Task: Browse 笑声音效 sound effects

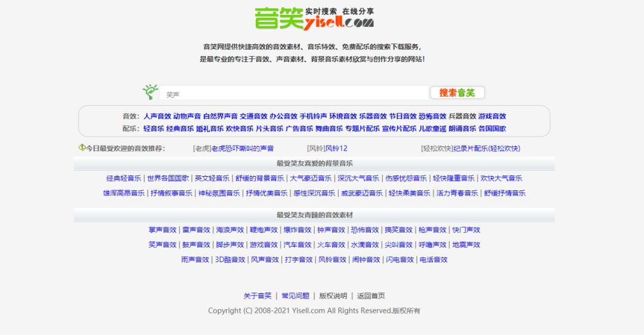Action: 162,244
